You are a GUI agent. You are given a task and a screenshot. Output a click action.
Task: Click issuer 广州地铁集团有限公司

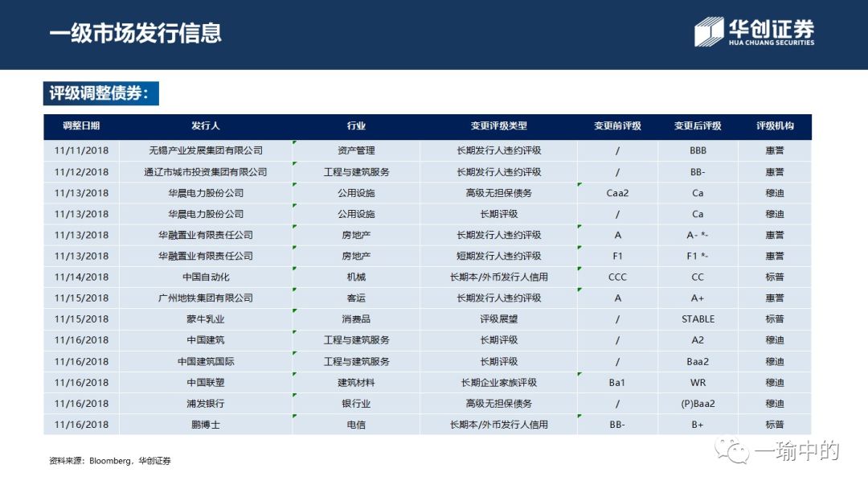206,298
